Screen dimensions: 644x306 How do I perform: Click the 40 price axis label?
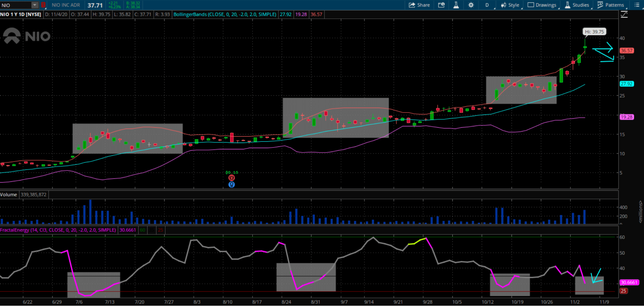(622, 38)
